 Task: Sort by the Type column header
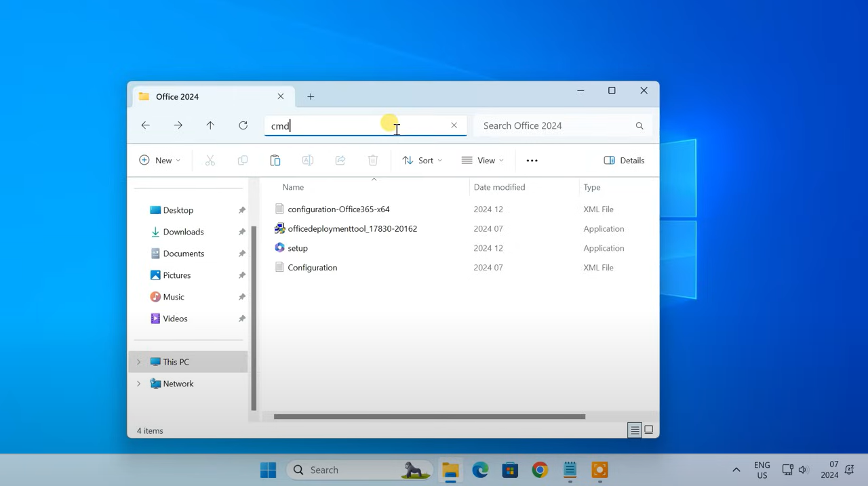[x=592, y=187]
